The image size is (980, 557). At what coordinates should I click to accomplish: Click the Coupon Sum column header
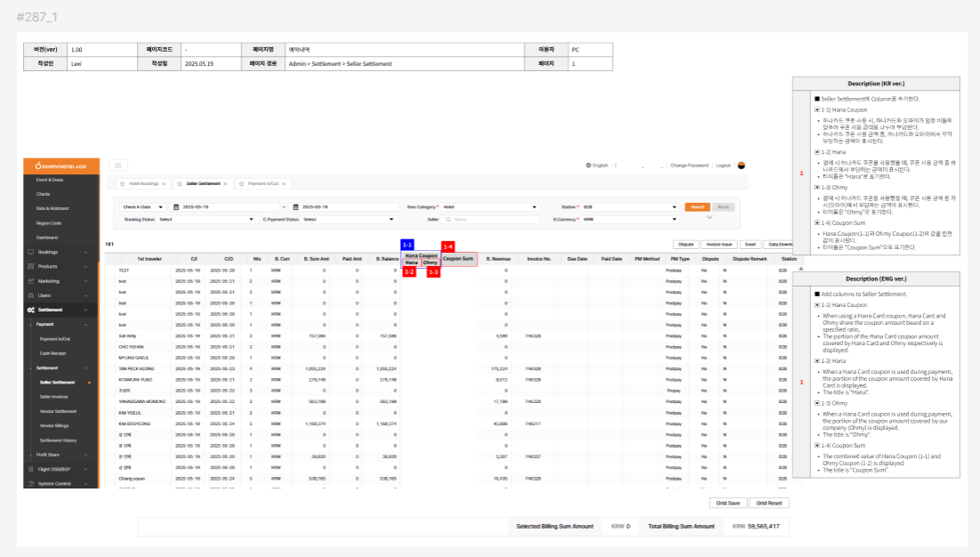[458, 259]
